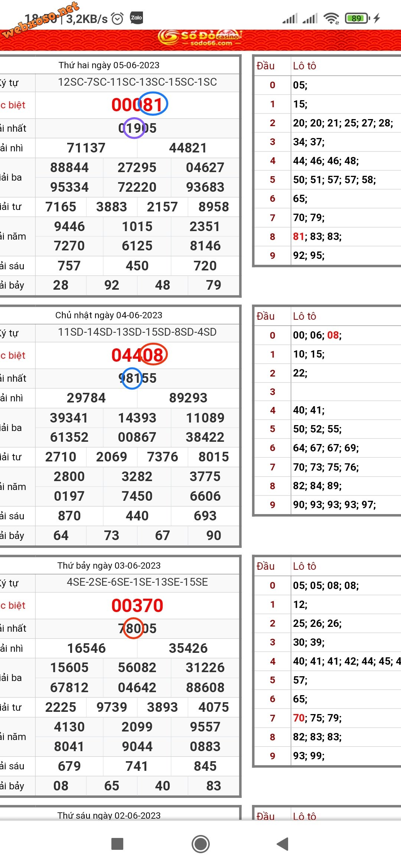Screen dimensions: 401x868
Task: Select the date header 03-06-2023
Action: 109,566
